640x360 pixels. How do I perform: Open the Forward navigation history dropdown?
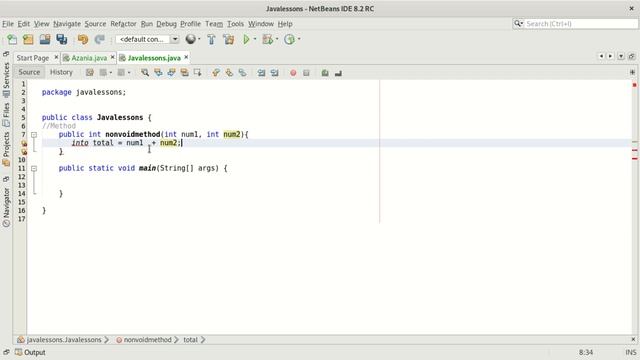pyautogui.click(x=129, y=73)
